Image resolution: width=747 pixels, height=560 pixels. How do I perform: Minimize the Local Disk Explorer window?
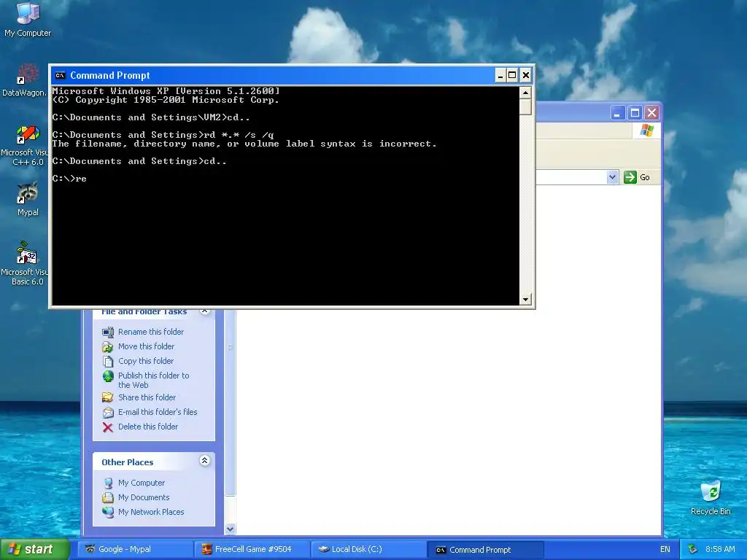617,113
